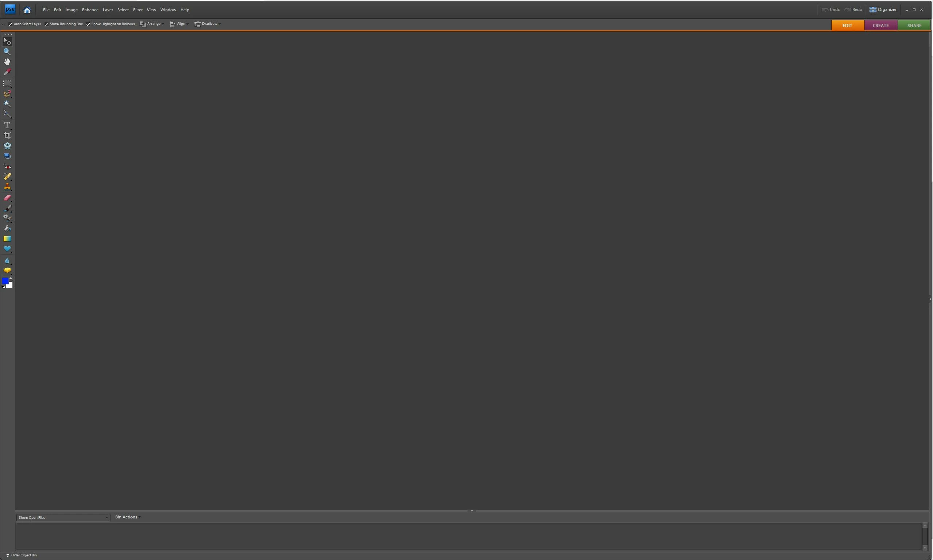Viewport: 933px width, 560px height.
Task: Toggle Show Bounding Box checkbox
Action: pyautogui.click(x=47, y=24)
